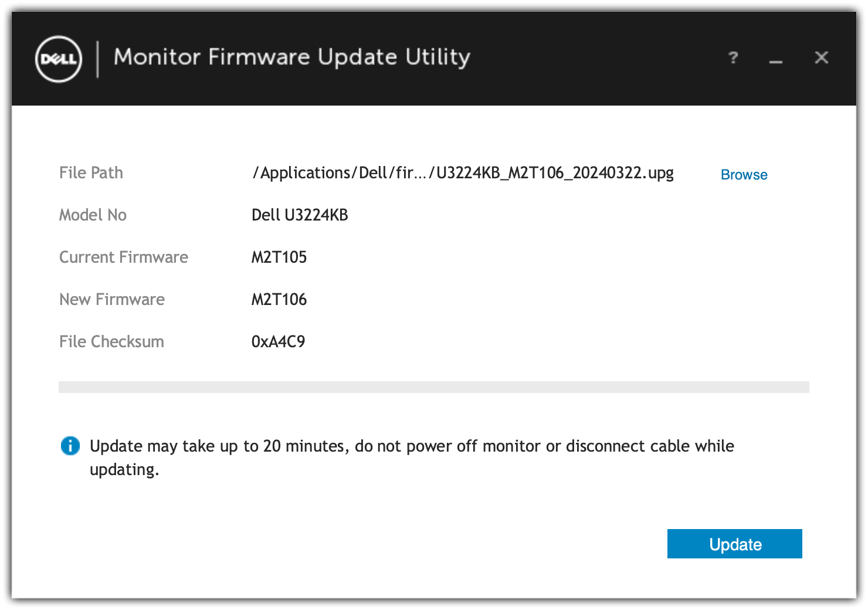Image resolution: width=868 pixels, height=610 pixels.
Task: Click the 20 minutes update warning text
Action: [412, 446]
